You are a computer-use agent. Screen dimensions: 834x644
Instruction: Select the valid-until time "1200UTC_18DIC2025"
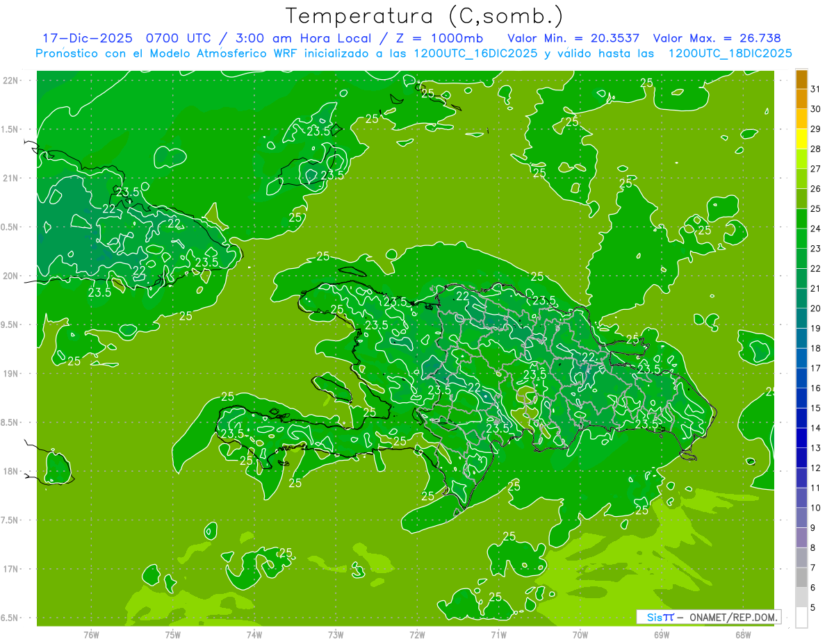click(730, 53)
